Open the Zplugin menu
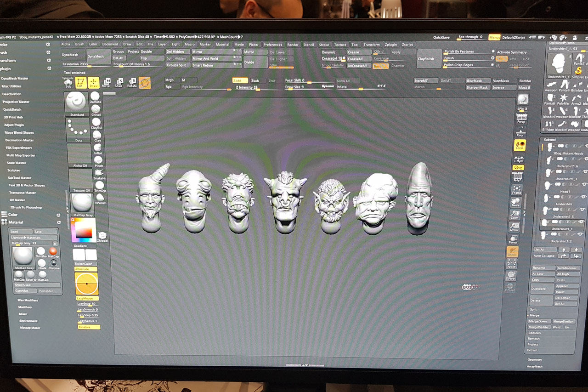Screen dimensions: 588x392 tap(391, 45)
